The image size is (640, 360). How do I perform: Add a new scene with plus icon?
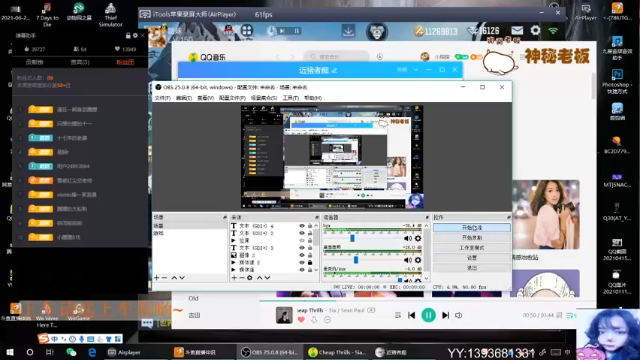click(x=157, y=278)
